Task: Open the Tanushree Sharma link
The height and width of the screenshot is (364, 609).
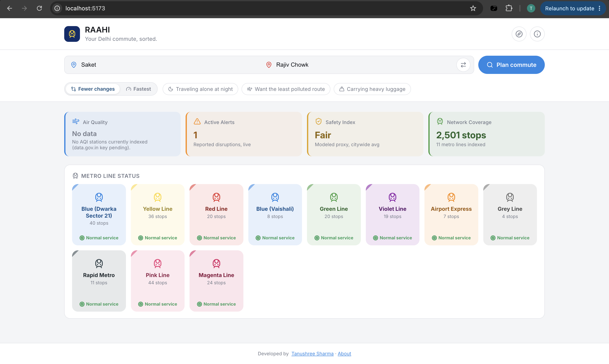Action: click(312, 353)
